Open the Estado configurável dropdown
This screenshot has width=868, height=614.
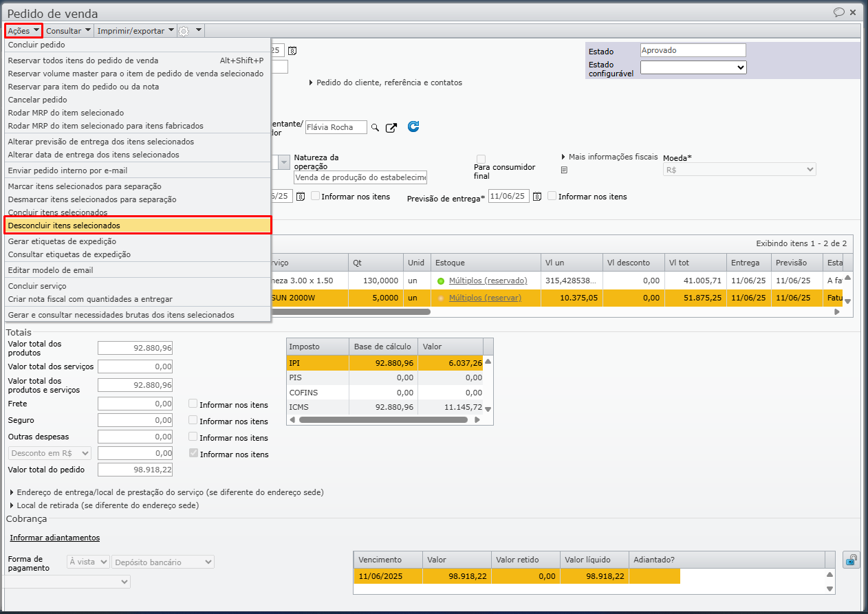pos(693,67)
